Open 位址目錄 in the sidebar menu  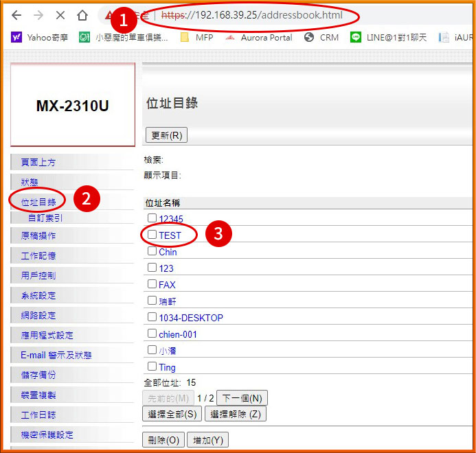38,202
